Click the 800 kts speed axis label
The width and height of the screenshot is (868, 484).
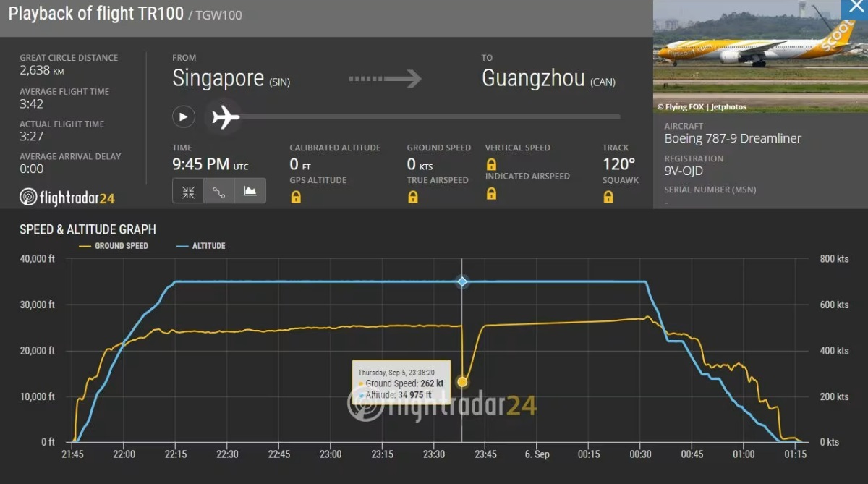pos(835,259)
